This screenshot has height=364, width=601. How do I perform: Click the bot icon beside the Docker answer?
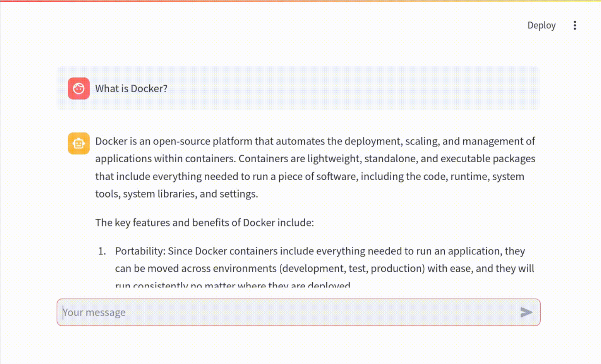pos(78,143)
